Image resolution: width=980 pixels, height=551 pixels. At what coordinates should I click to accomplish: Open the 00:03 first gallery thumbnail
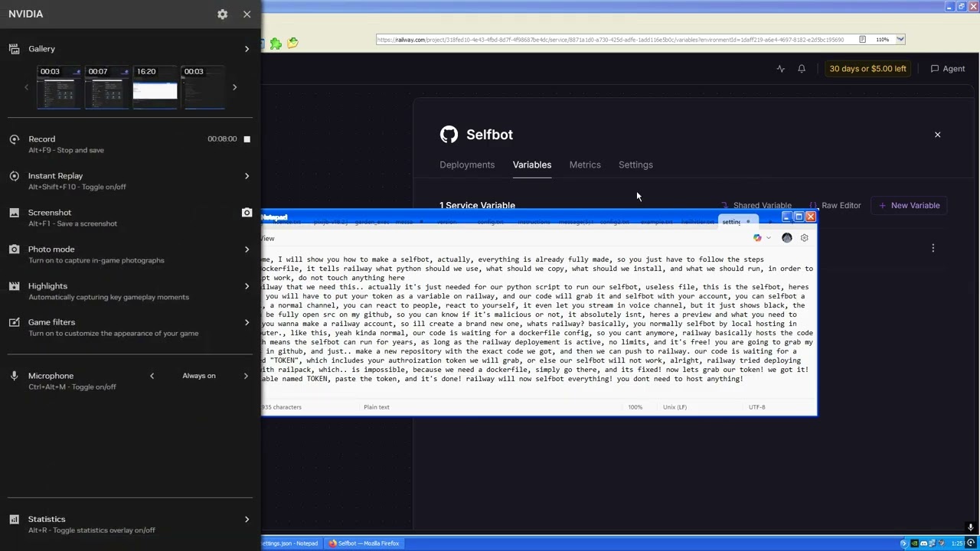click(x=59, y=86)
